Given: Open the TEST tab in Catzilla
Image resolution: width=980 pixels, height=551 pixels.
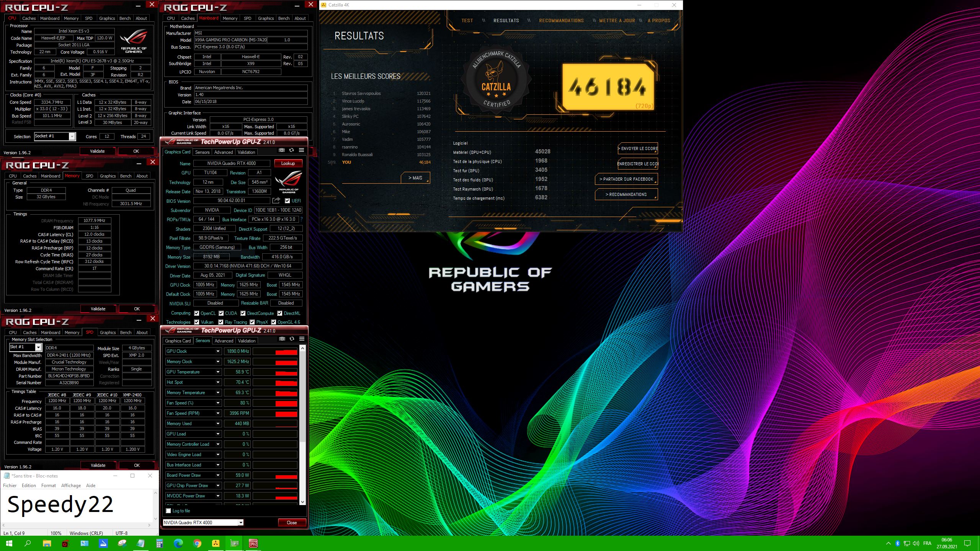Looking at the screenshot, I should [x=467, y=20].
